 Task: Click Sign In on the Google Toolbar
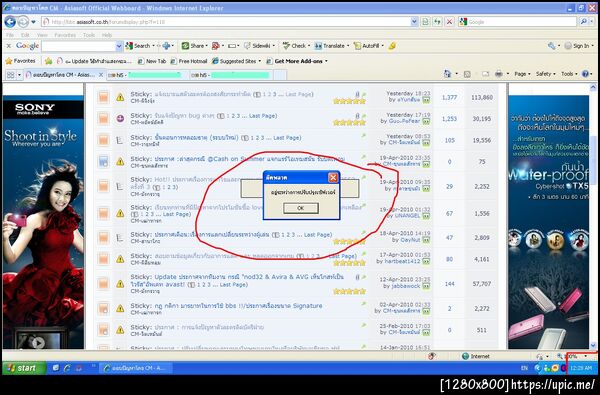click(577, 46)
